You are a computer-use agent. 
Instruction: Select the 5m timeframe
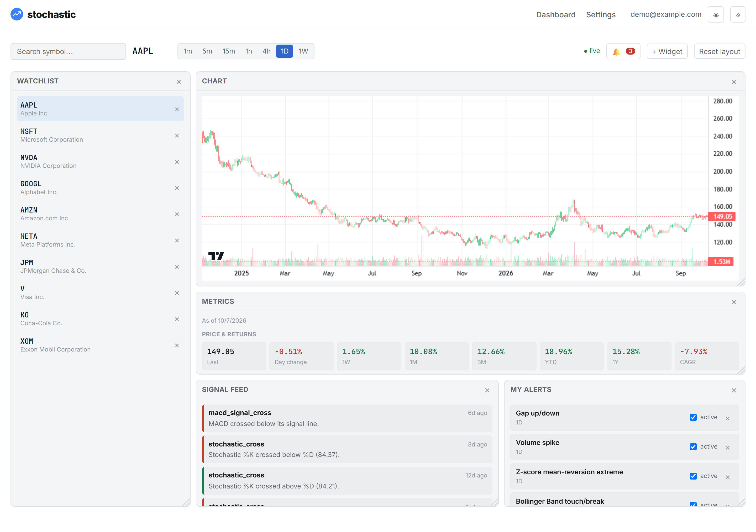[x=207, y=51]
